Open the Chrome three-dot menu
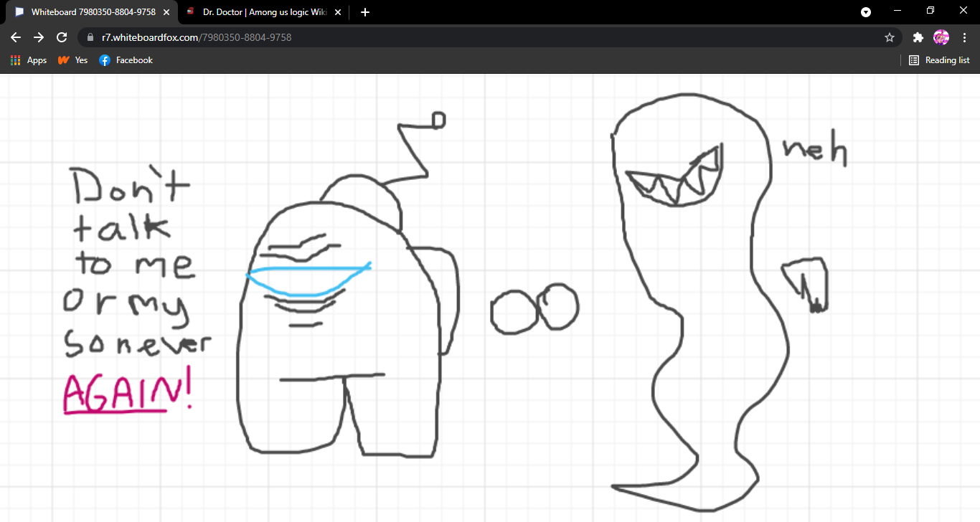980x522 pixels. (964, 37)
